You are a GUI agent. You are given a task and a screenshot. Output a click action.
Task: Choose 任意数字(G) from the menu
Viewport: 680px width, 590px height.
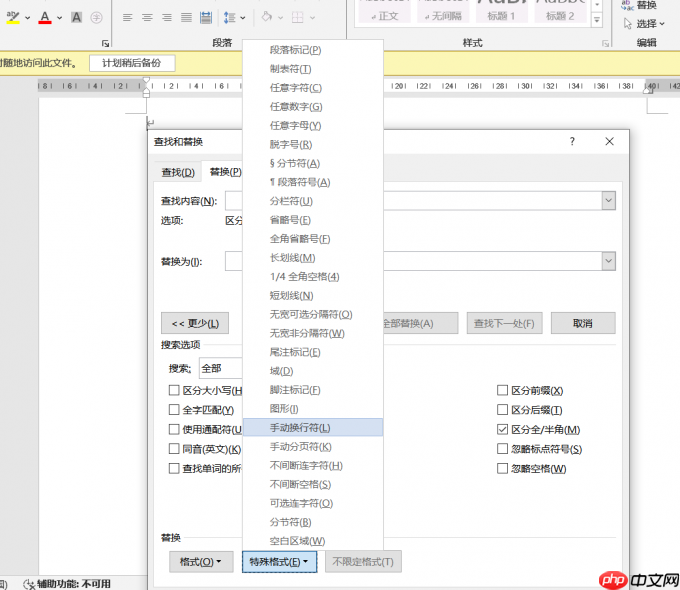click(x=313, y=107)
